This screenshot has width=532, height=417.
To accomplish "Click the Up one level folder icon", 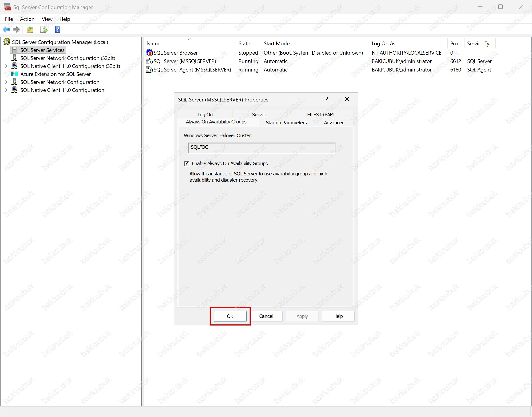I will (30, 30).
